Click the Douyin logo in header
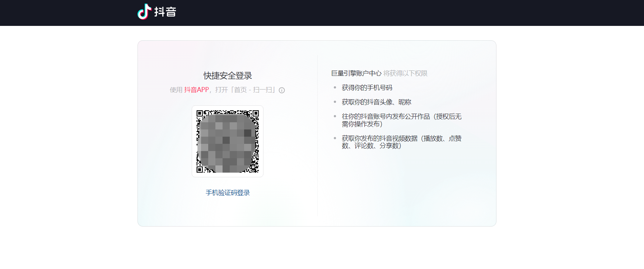Image resolution: width=644 pixels, height=269 pixels. (157, 12)
